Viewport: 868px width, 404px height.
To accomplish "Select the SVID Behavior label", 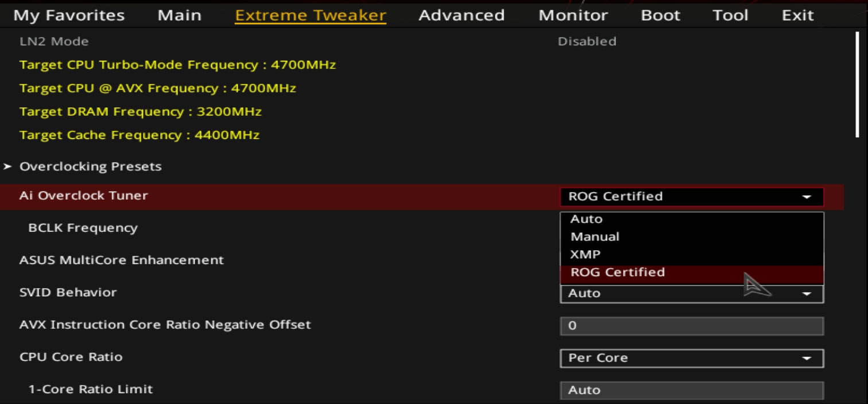I will 68,292.
